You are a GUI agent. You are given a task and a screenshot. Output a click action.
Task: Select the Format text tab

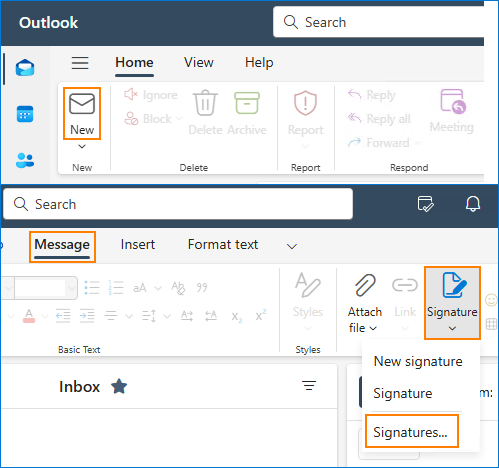point(223,244)
